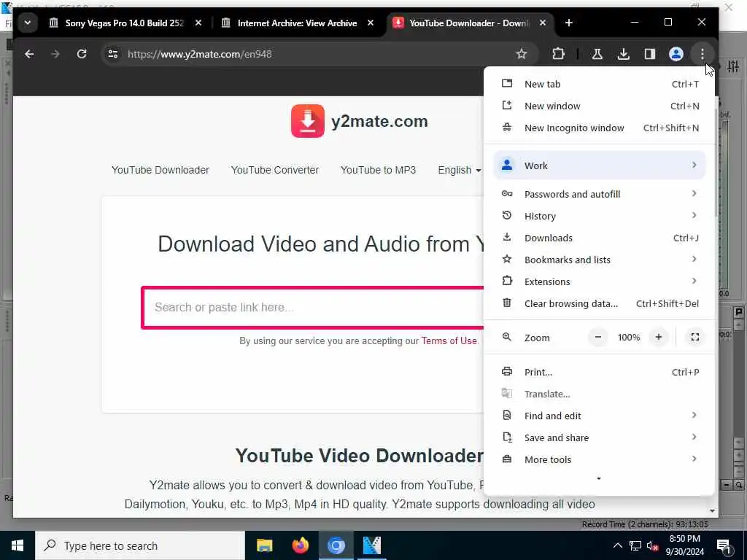Open the downloads tray icon in toolbar

623,54
